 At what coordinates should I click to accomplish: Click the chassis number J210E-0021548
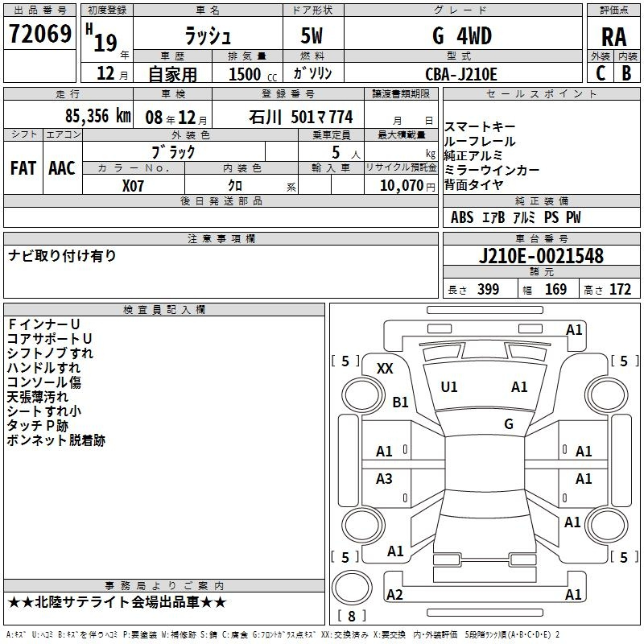click(x=541, y=257)
